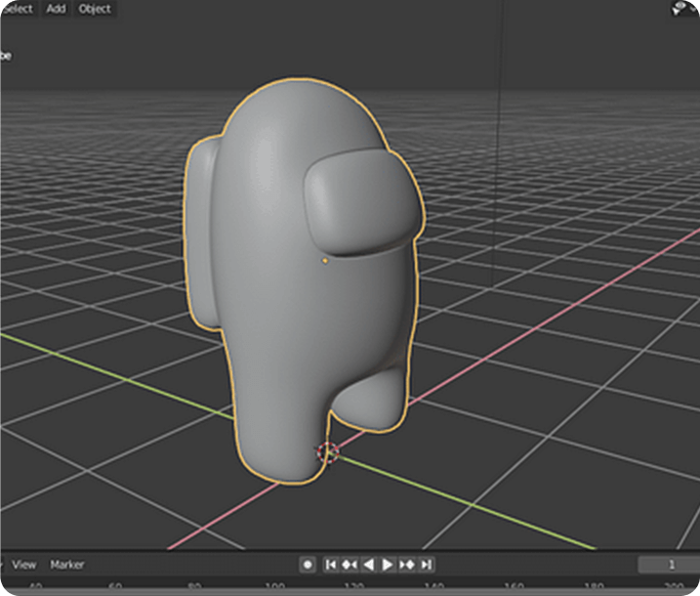
Task: Click the 3D cursor at the model's foot
Action: [x=328, y=453]
